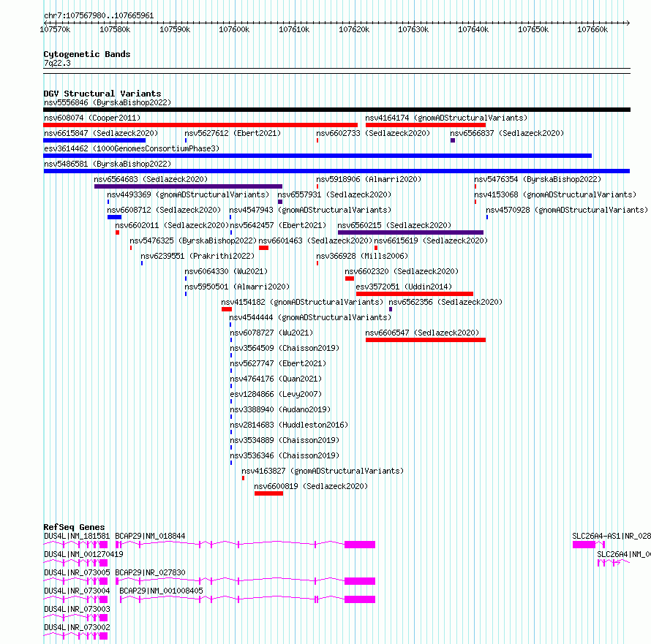Select the nsv6564683 purple variant bar
This screenshot has width=651, height=644.
tap(188, 186)
